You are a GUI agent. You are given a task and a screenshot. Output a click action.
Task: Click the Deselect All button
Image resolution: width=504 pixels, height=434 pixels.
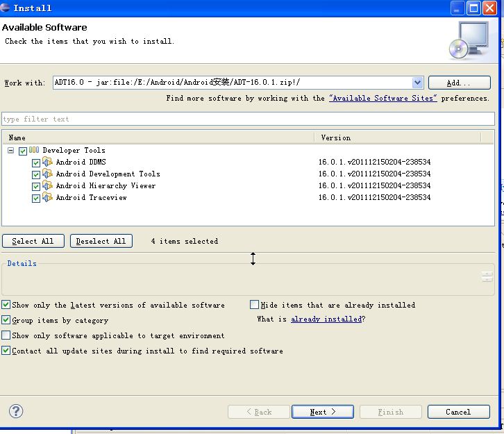click(x=101, y=241)
